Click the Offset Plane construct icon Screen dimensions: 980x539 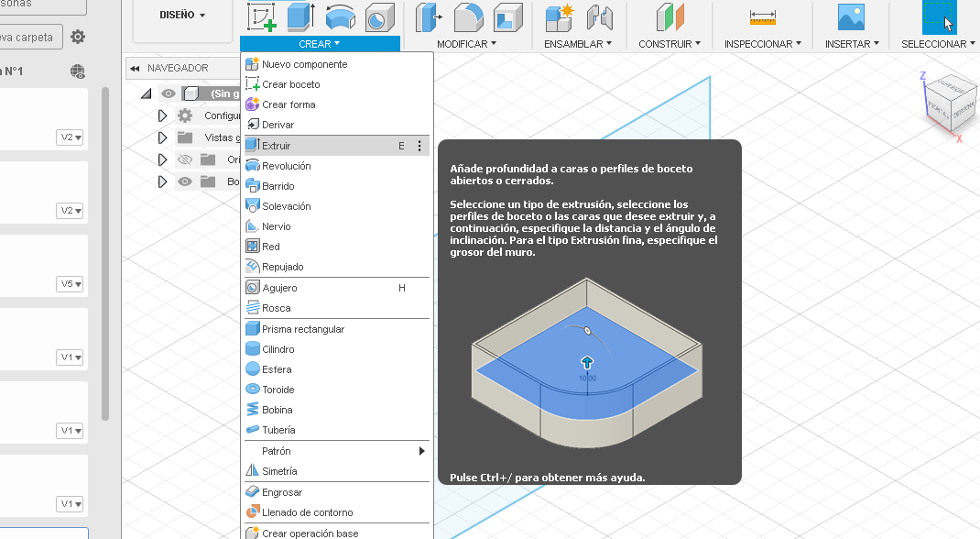coord(670,16)
